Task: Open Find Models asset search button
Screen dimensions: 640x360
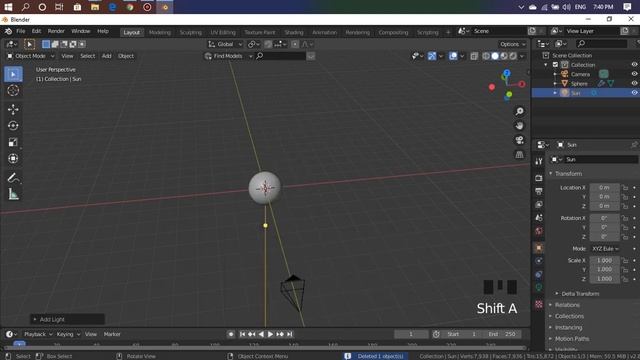Action: point(228,56)
